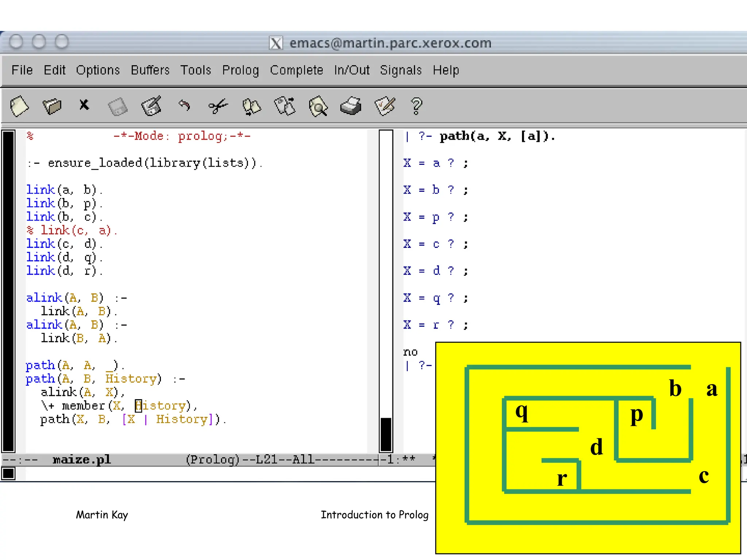
Task: Open the File menu
Action: [22, 70]
